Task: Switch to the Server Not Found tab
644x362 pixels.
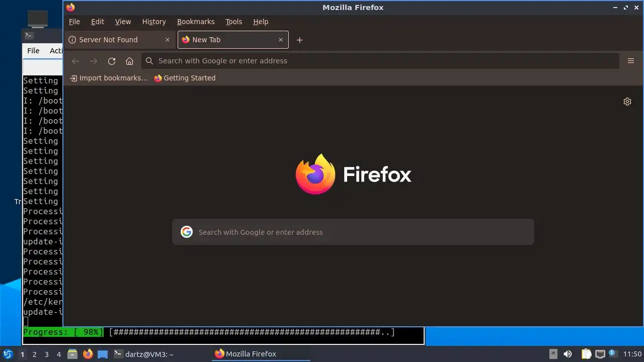Action: coord(120,40)
